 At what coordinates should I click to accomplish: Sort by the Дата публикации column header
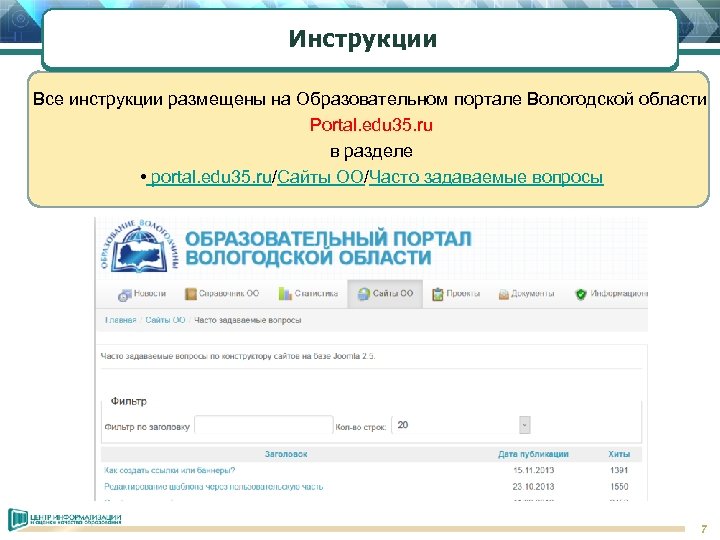tap(533, 454)
